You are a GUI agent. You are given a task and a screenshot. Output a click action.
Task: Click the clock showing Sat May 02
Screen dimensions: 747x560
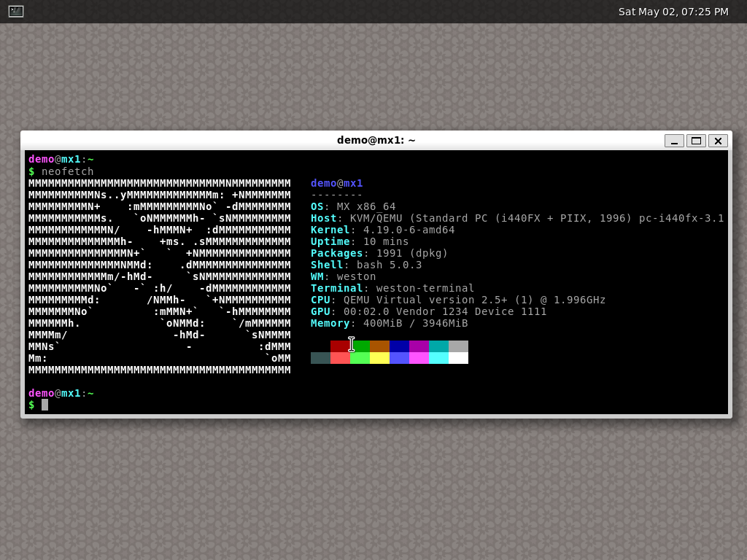point(673,12)
